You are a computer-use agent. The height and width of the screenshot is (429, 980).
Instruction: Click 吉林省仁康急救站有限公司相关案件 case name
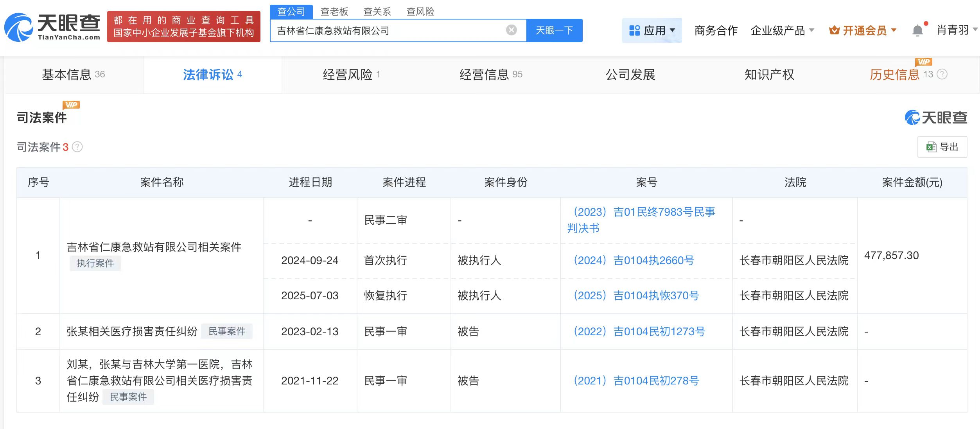(154, 247)
